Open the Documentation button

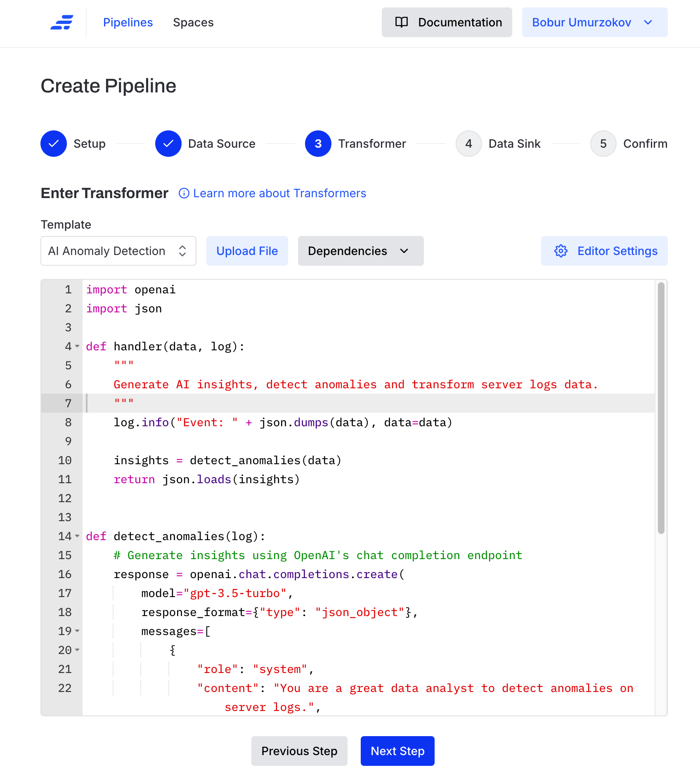tap(447, 22)
